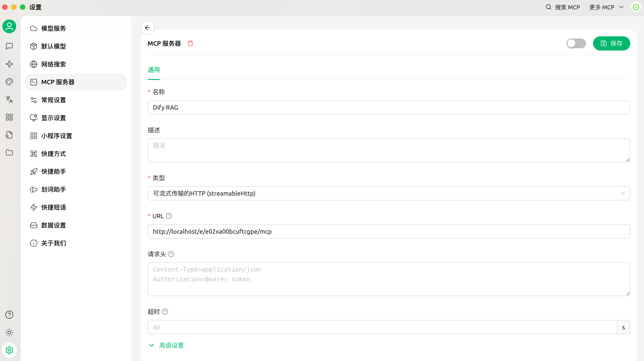Viewport: 644px width, 361px height.
Task: Open the translate sidebar icon
Action: 9,99
